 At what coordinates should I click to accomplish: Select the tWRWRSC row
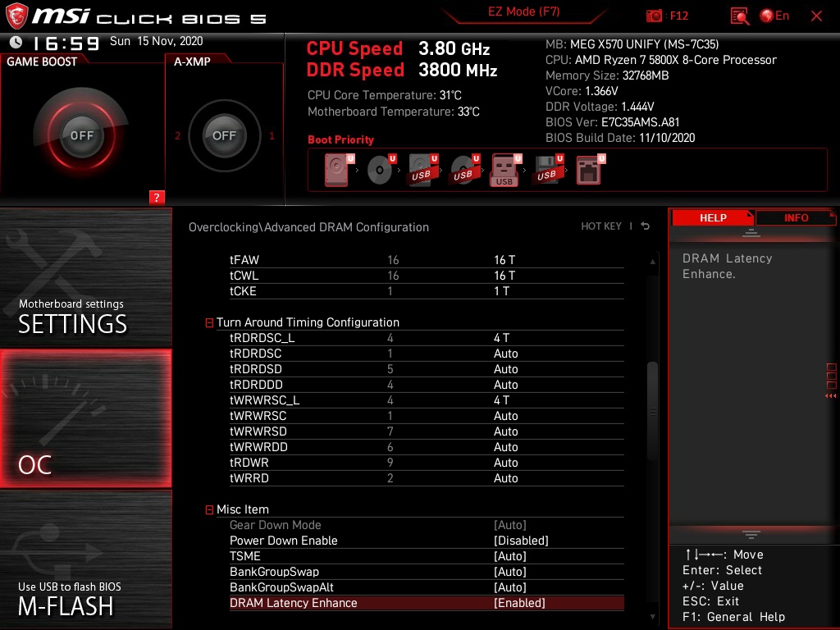click(427, 416)
